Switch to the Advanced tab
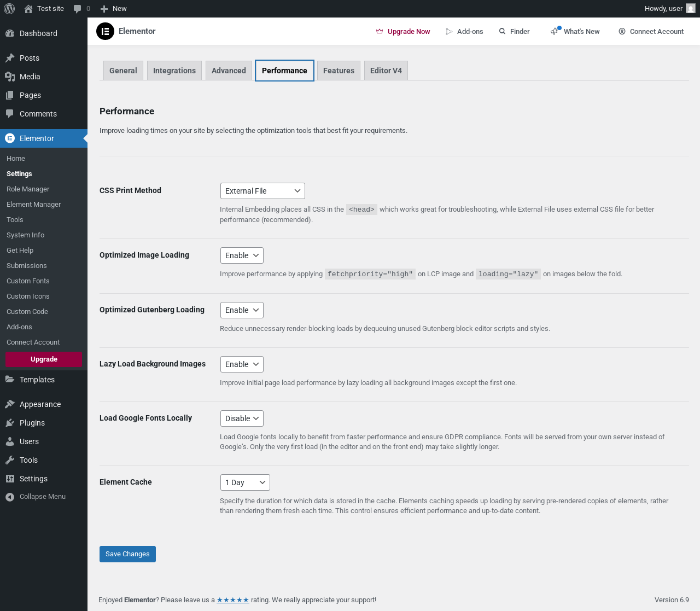700x611 pixels. [x=229, y=71]
